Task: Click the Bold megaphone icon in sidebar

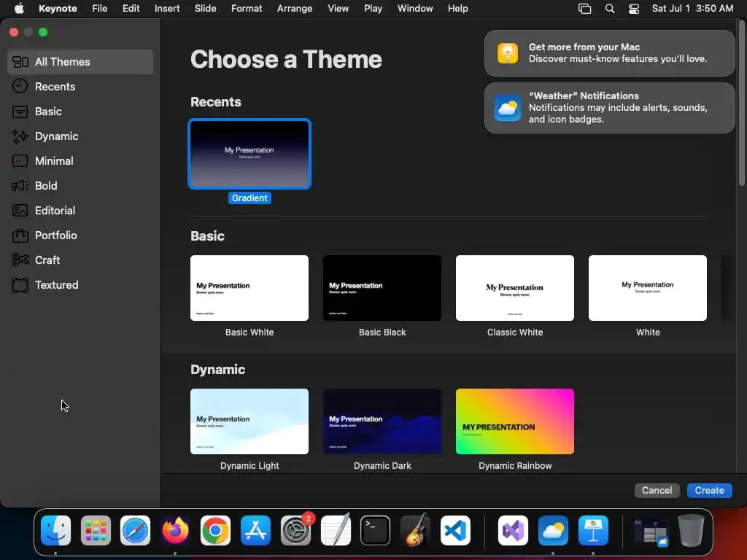Action: [x=20, y=186]
